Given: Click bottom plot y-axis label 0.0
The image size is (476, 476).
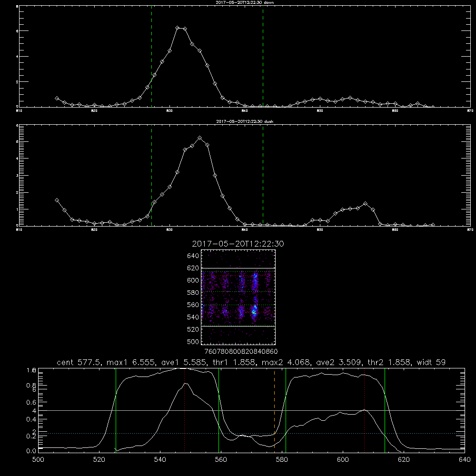Looking at the screenshot, I should click(31, 451).
